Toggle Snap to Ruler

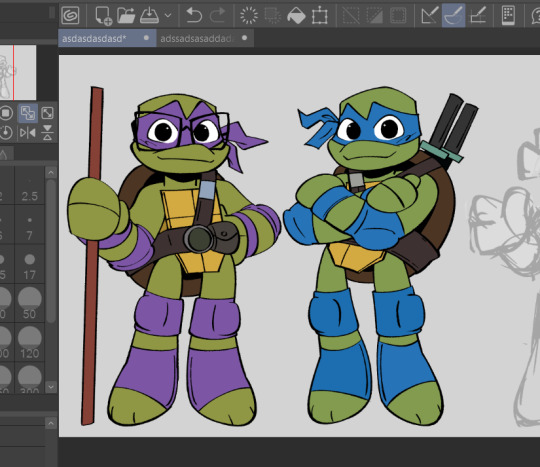tap(430, 15)
